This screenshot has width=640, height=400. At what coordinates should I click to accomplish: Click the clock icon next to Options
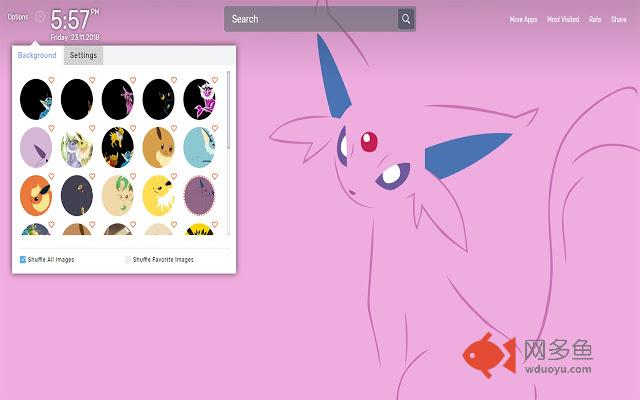tap(40, 17)
